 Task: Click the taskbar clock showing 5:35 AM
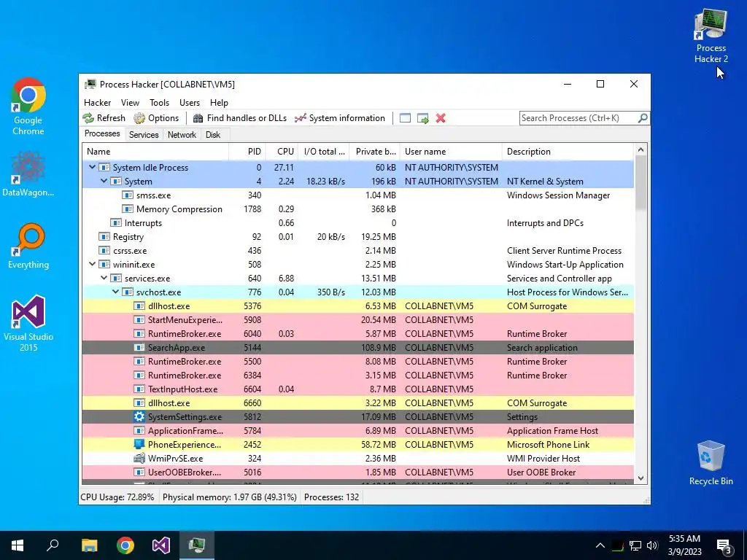(x=684, y=545)
